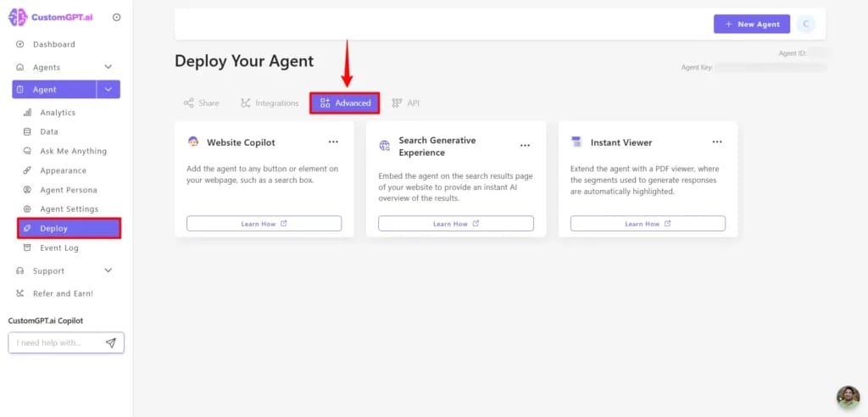Open the Agent dropdown arrow

tap(108, 89)
